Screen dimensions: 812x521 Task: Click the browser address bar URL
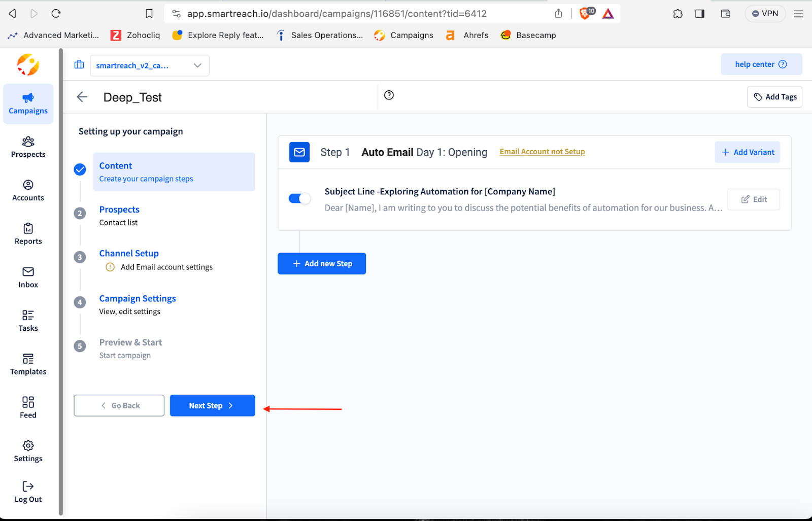[x=337, y=14]
